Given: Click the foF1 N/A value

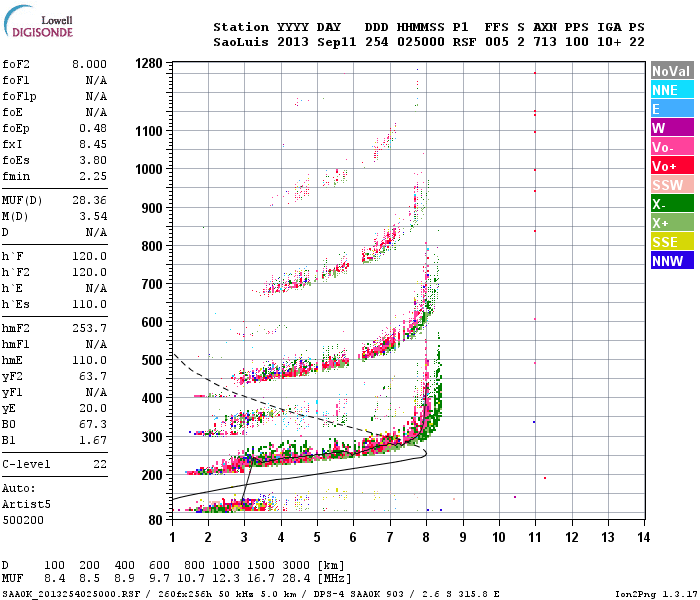Looking at the screenshot, I should (x=96, y=80).
